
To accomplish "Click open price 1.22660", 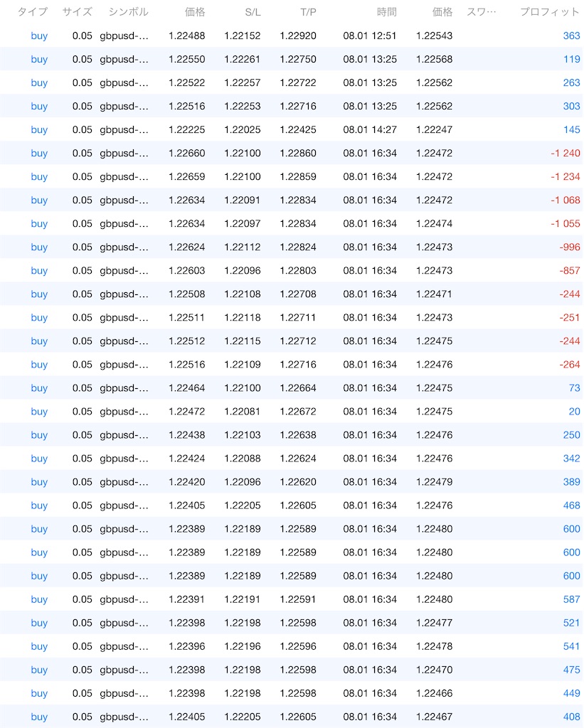I will [187, 154].
